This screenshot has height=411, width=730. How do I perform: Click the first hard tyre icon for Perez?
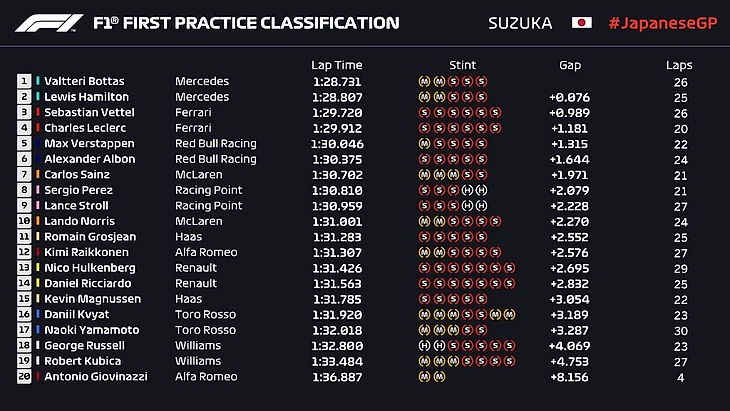pos(467,190)
